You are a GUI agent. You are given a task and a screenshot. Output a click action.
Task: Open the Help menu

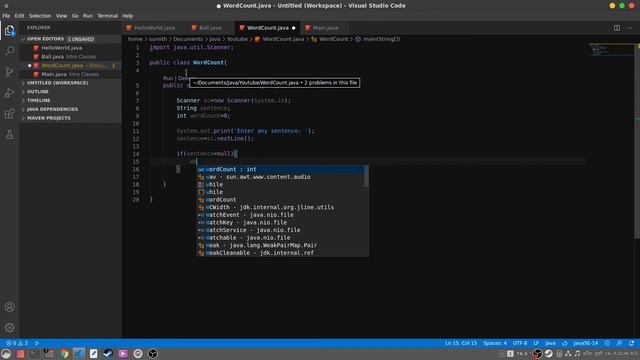tap(128, 16)
